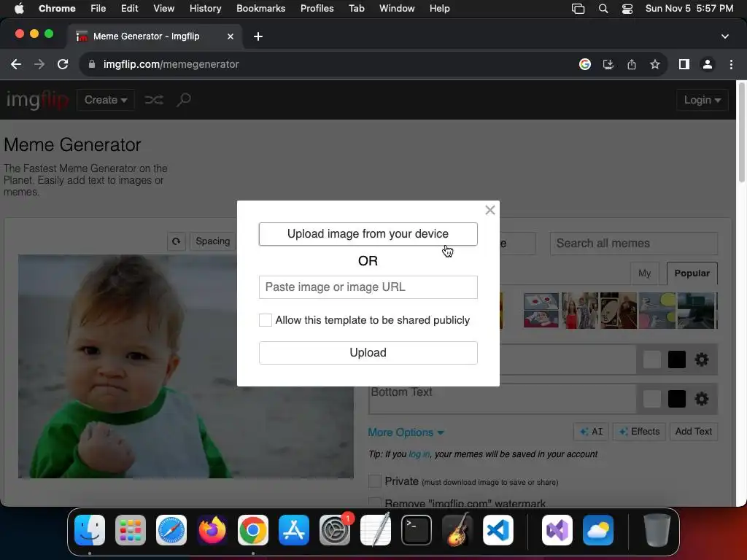This screenshot has width=747, height=560.
Task: Open Visual Studio Code from the dock
Action: [498, 530]
